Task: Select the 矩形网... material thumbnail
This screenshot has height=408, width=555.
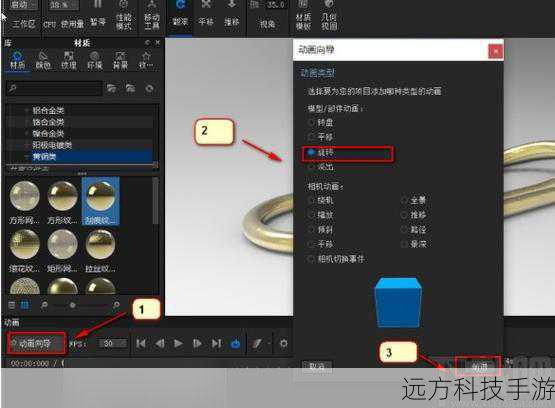Action: [62, 250]
